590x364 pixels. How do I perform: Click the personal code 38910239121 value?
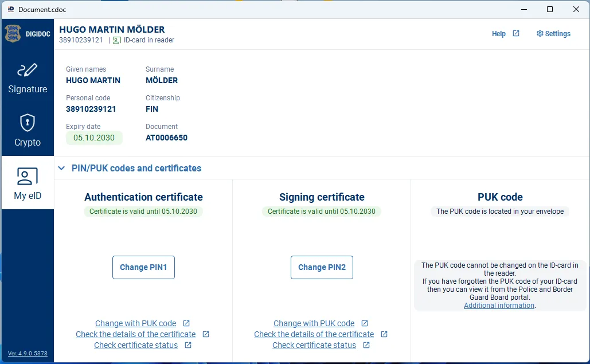(91, 109)
